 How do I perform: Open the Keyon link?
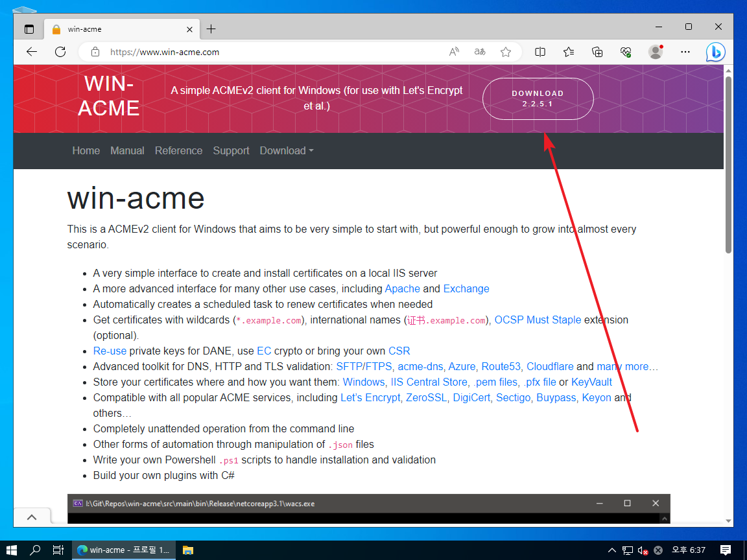tap(597, 397)
